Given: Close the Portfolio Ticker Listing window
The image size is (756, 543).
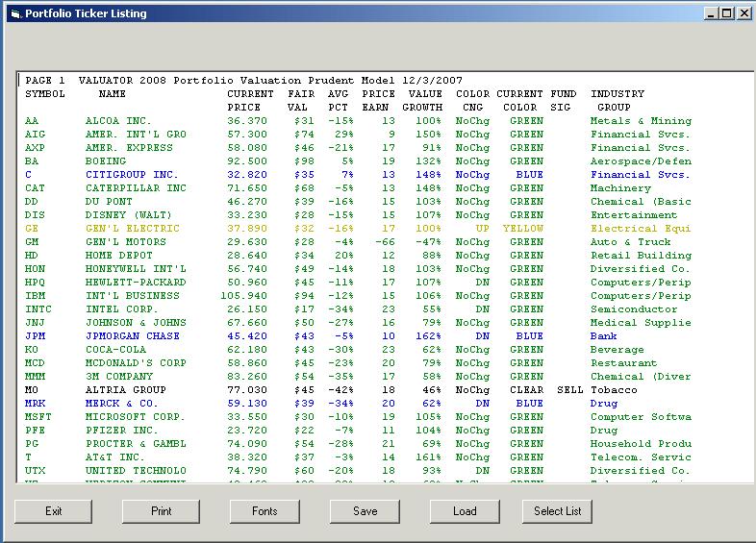Looking at the screenshot, I should [743, 13].
